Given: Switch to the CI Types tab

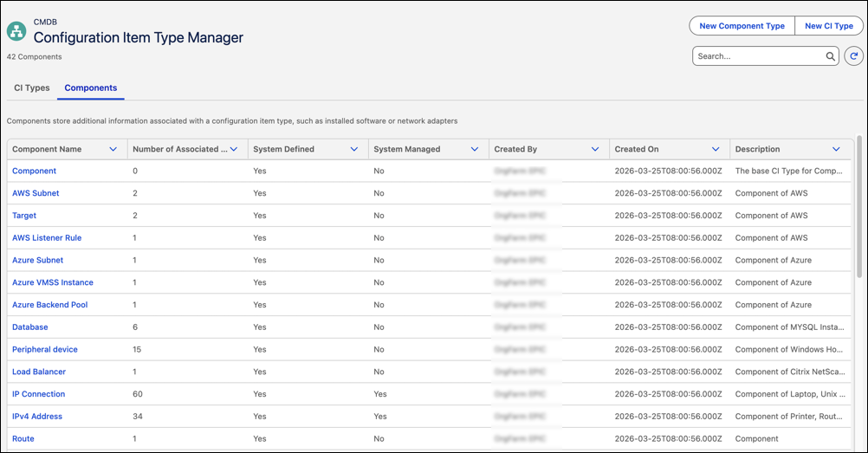Looking at the screenshot, I should click(31, 87).
